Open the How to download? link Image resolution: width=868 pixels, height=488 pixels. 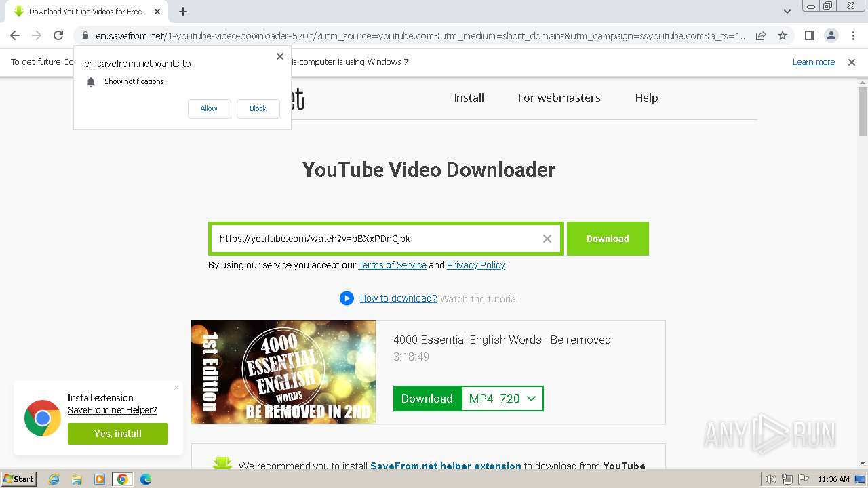(398, 298)
